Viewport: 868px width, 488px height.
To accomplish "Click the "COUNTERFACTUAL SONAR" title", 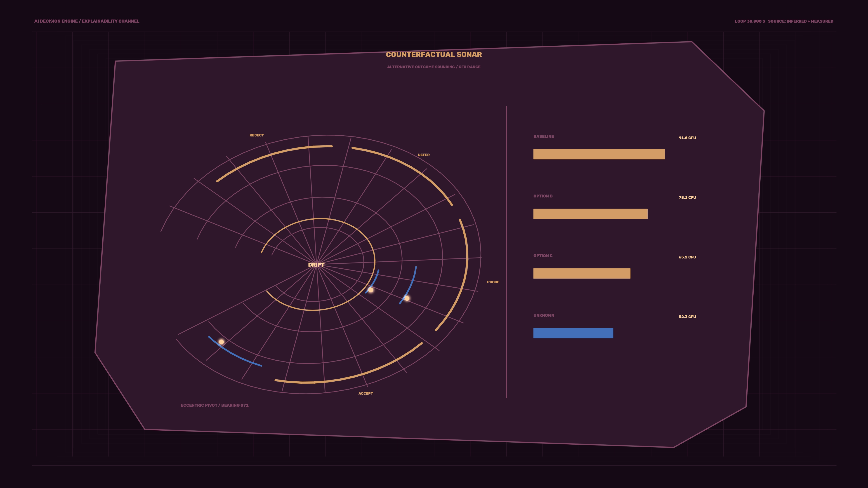I will (x=434, y=54).
